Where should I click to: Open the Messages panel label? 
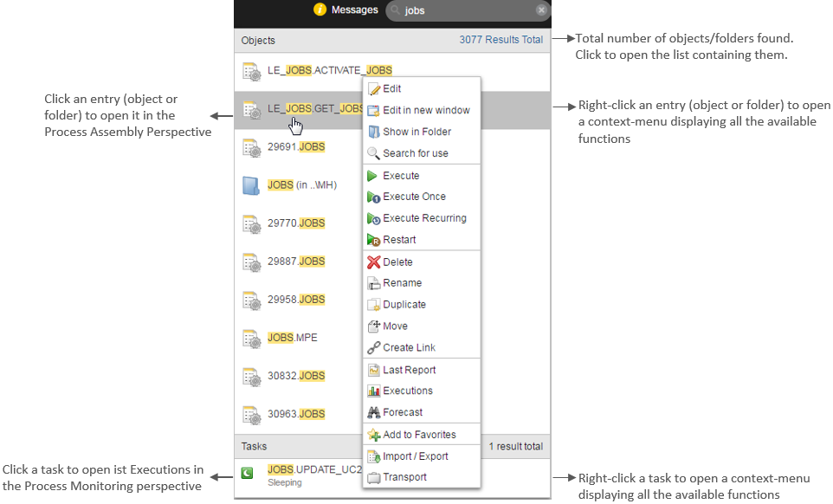coord(354,10)
